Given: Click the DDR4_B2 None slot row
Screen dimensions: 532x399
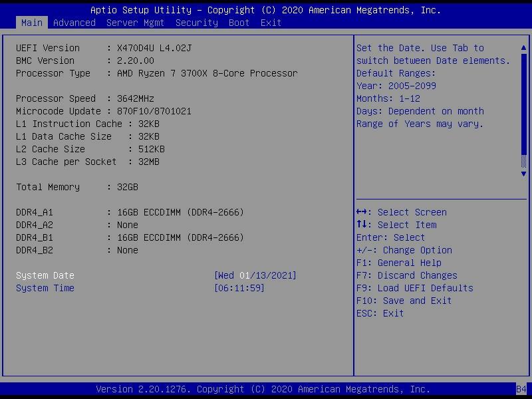Looking at the screenshot, I should tap(77, 251).
